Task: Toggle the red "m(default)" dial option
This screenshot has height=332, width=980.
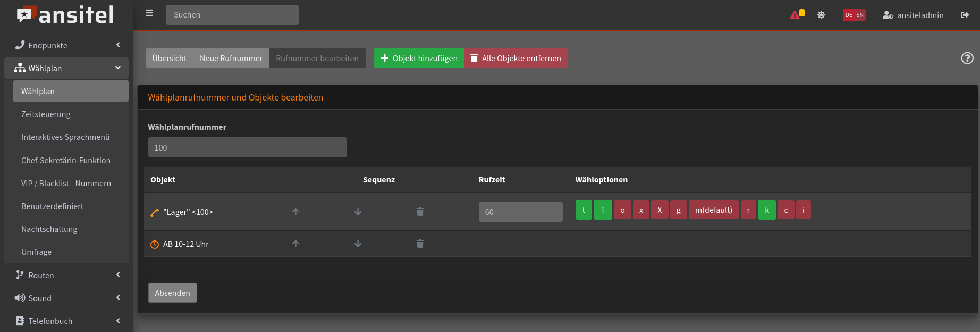Action: (x=713, y=210)
